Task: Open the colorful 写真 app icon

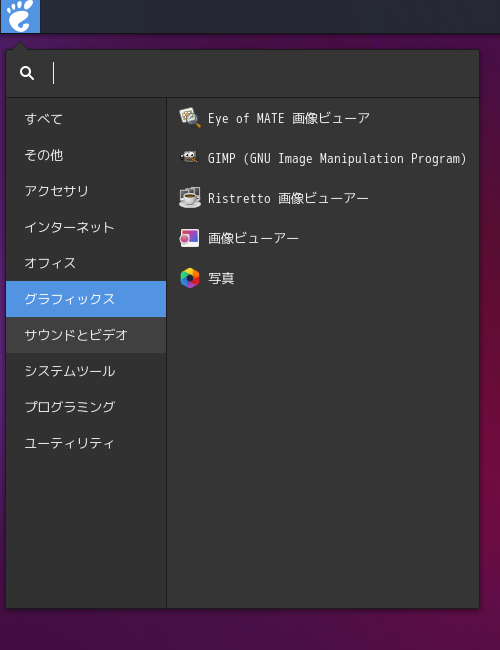Action: point(190,278)
